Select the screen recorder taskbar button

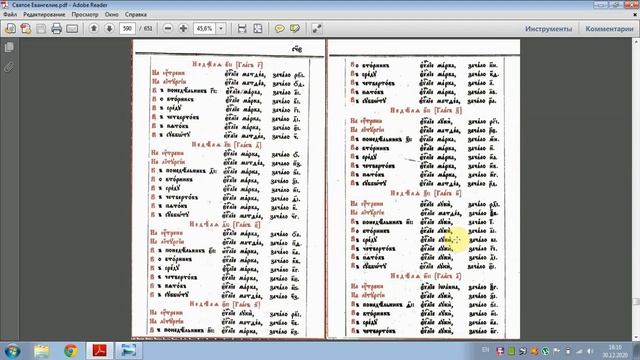[128, 351]
